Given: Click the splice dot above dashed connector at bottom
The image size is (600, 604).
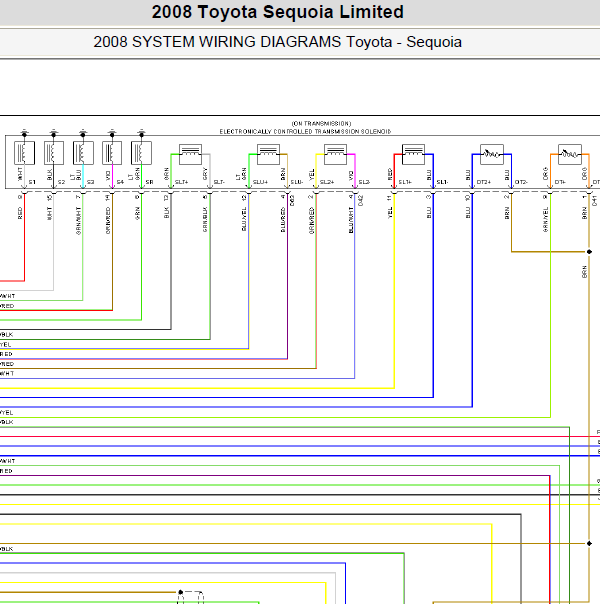Looking at the screenshot, I should [x=180, y=592].
